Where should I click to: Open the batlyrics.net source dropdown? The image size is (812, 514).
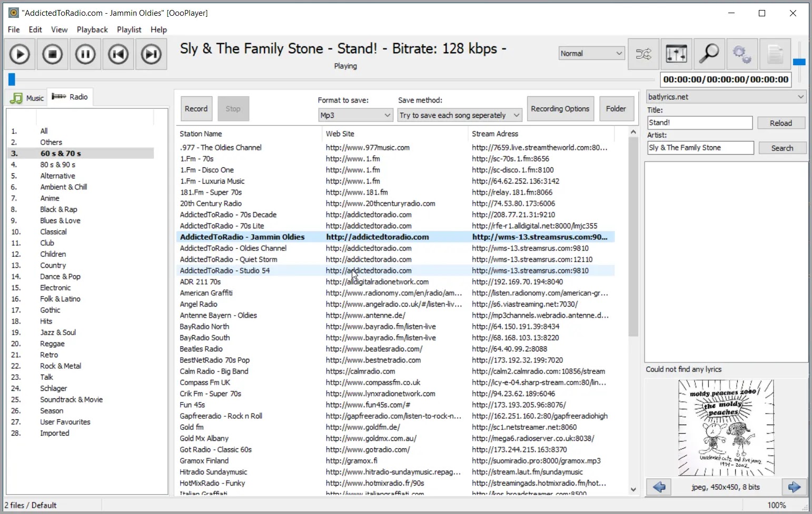(726, 97)
